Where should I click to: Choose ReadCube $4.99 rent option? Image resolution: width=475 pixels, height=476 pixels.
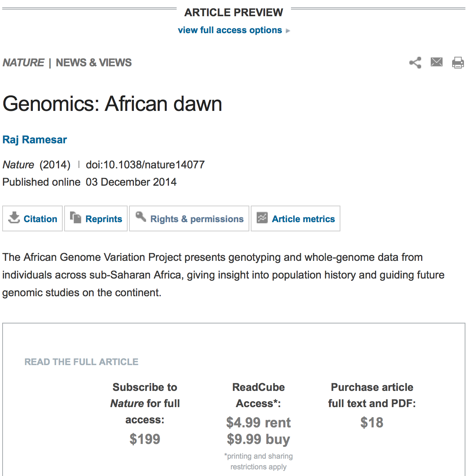click(x=259, y=423)
